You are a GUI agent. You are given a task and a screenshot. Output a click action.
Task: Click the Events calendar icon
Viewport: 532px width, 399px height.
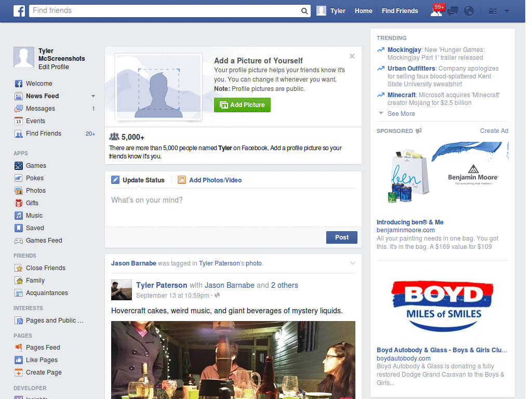pos(19,121)
